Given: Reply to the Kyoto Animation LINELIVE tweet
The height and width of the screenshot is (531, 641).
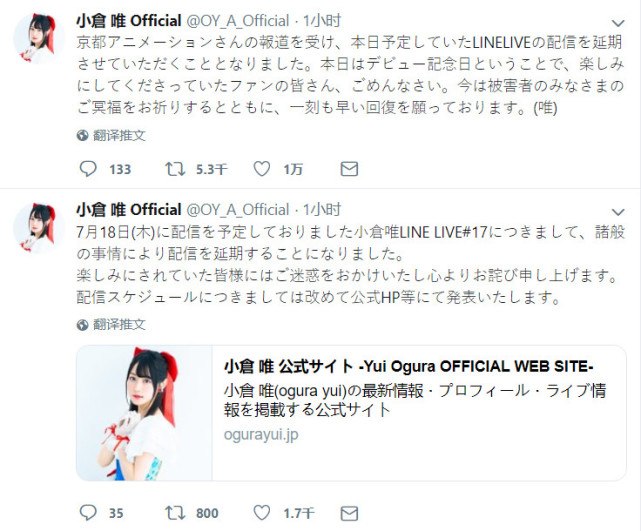Looking at the screenshot, I should [x=88, y=169].
